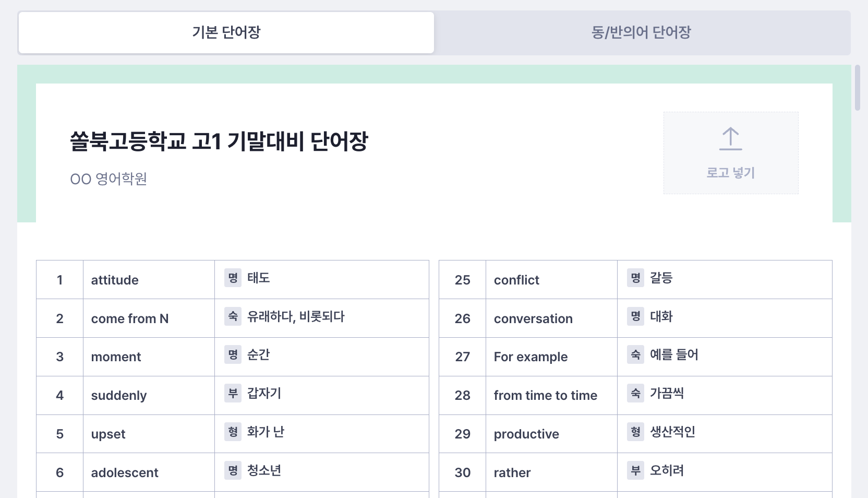
Task: Click the title 쏠북고등학교 고1 기말대비 단어장
Action: (219, 141)
